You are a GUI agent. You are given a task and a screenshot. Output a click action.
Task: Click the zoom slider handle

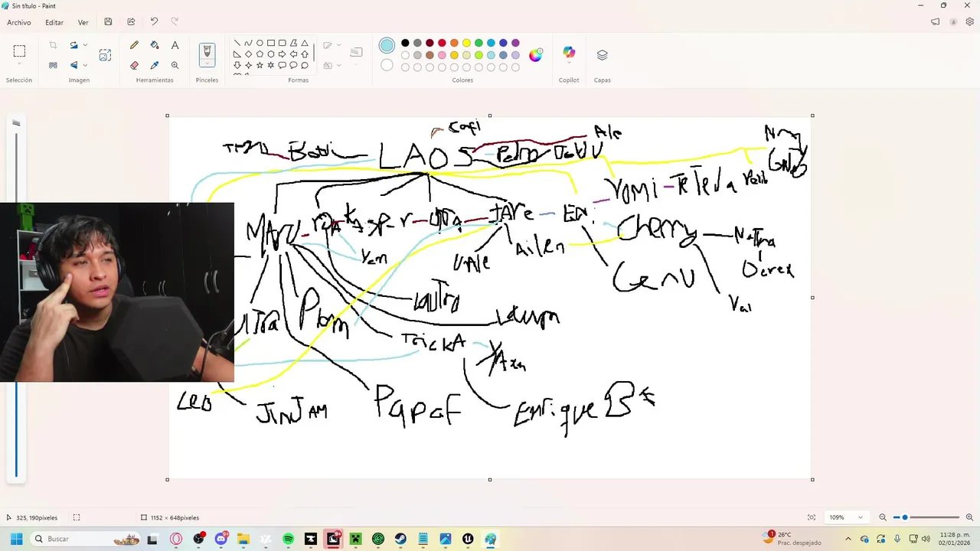904,517
